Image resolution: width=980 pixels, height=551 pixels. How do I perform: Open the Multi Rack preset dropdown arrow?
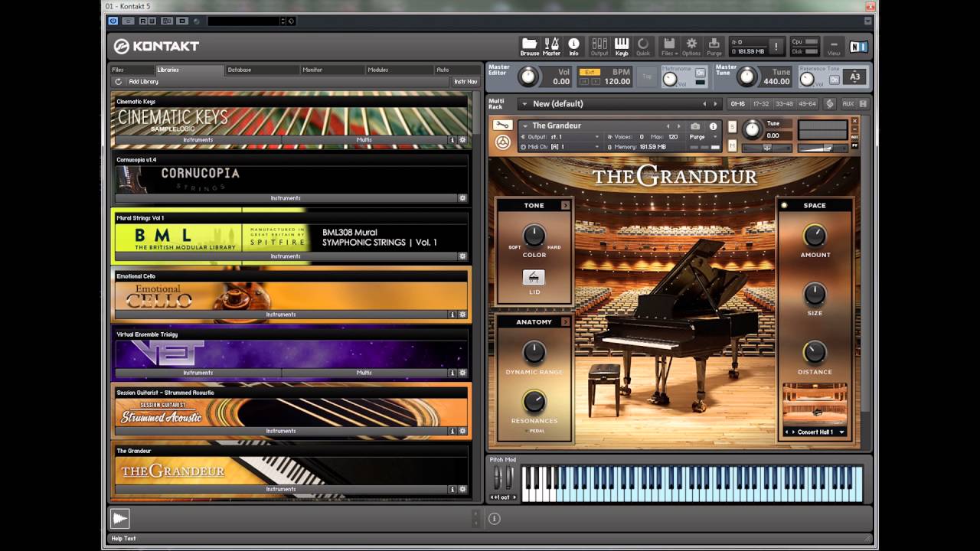524,104
